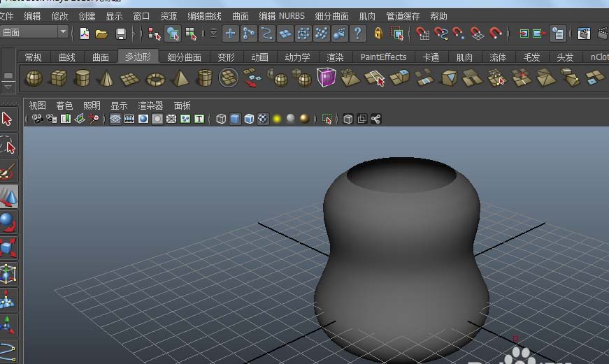Click the gourd-shaped vase model in viewport
The height and width of the screenshot is (364, 609).
coord(401,259)
